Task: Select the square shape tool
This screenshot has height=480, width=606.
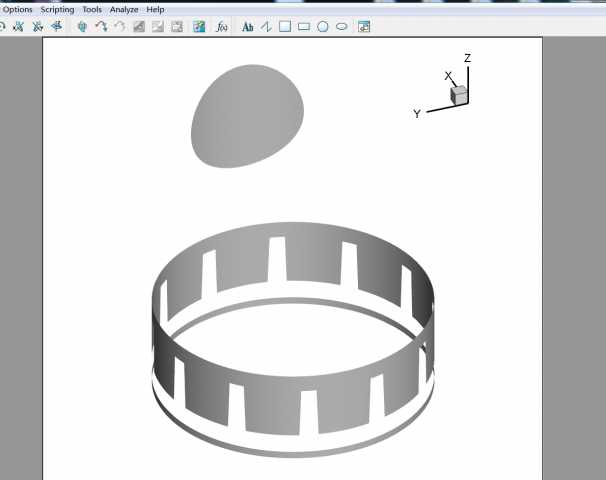Action: (x=285, y=27)
